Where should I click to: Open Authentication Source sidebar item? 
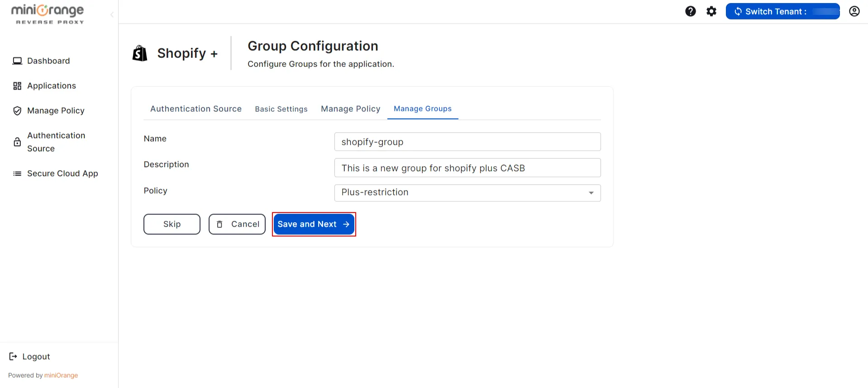click(56, 142)
